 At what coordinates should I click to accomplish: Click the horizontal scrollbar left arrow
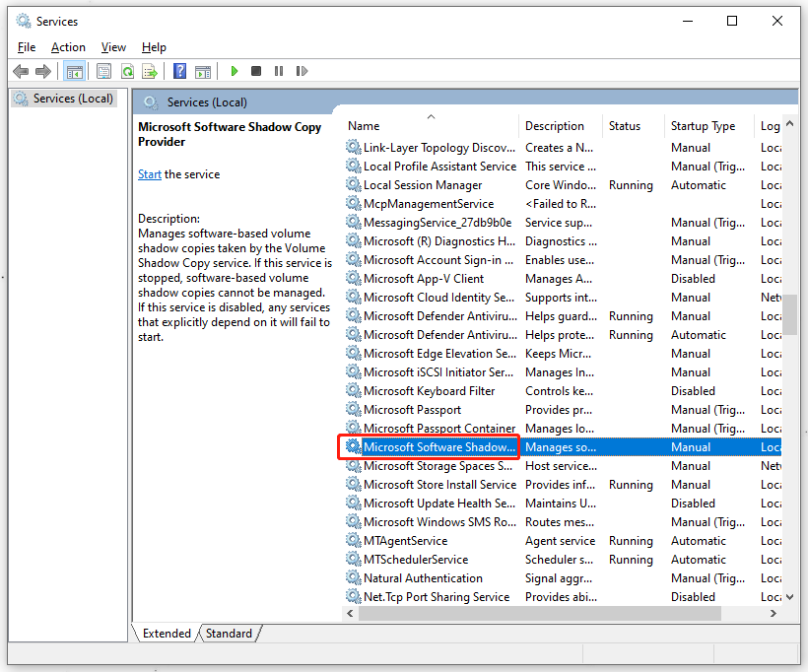click(x=350, y=613)
